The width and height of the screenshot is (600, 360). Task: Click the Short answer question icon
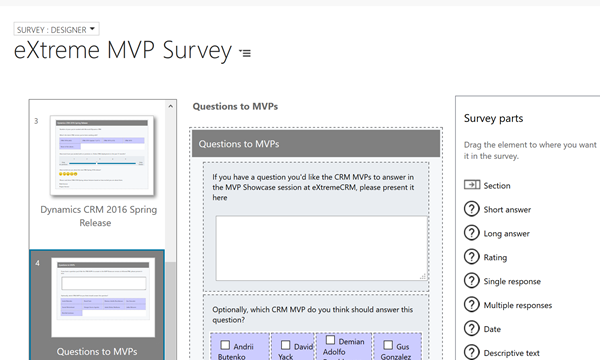[471, 209]
